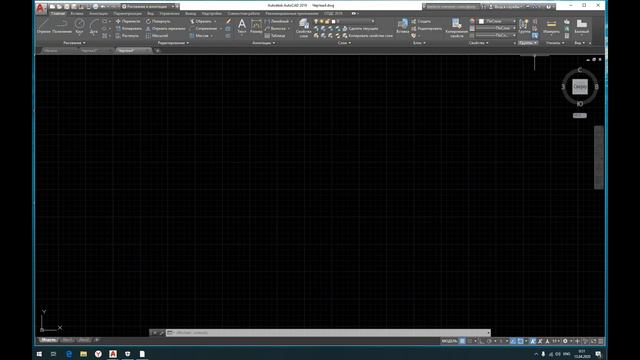Toggle polar tracking in status bar
This screenshot has width=640, height=360.
point(489,341)
